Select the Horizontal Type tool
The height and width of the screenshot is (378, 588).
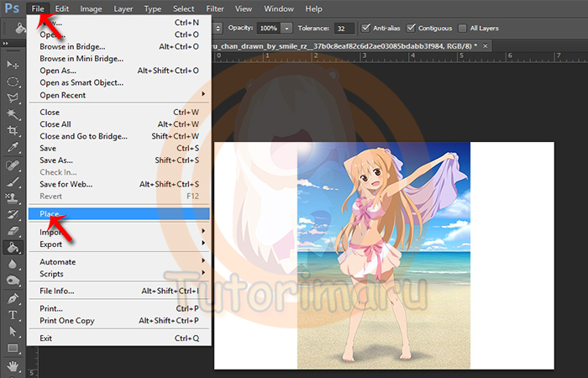click(x=13, y=315)
